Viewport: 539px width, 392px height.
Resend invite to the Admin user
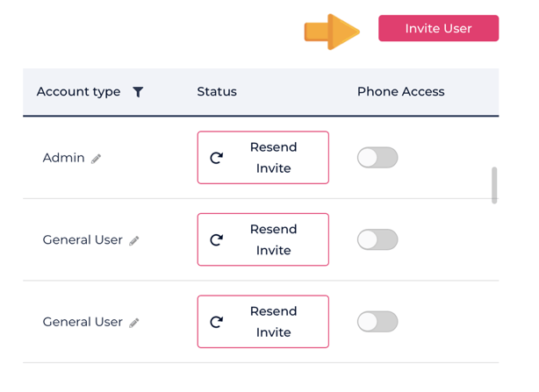pos(263,158)
